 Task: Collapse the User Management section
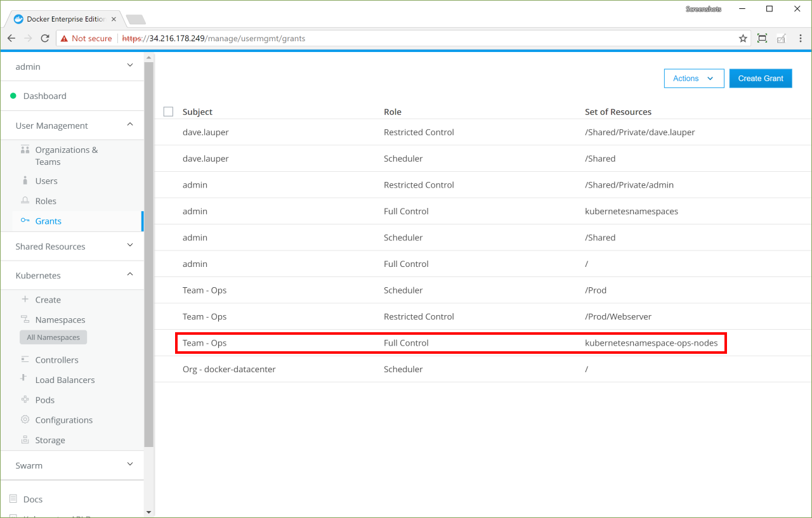tap(130, 125)
